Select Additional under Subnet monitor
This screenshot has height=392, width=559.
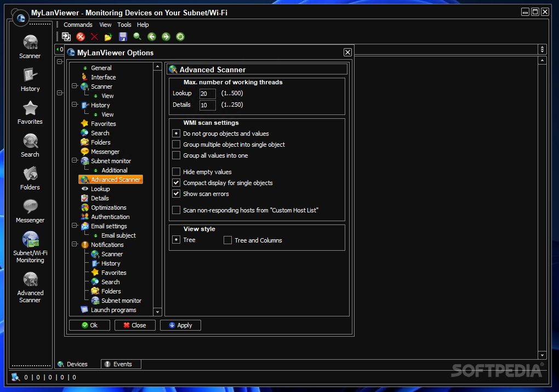[114, 170]
